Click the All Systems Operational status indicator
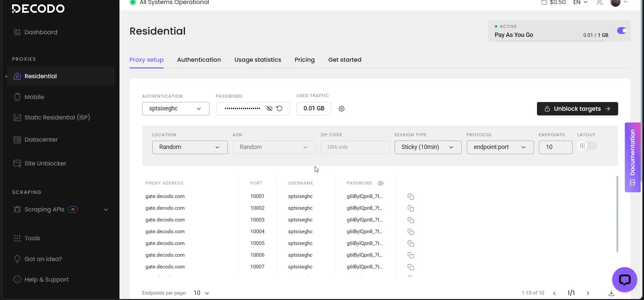Viewport: 644px width, 300px height. click(x=169, y=3)
